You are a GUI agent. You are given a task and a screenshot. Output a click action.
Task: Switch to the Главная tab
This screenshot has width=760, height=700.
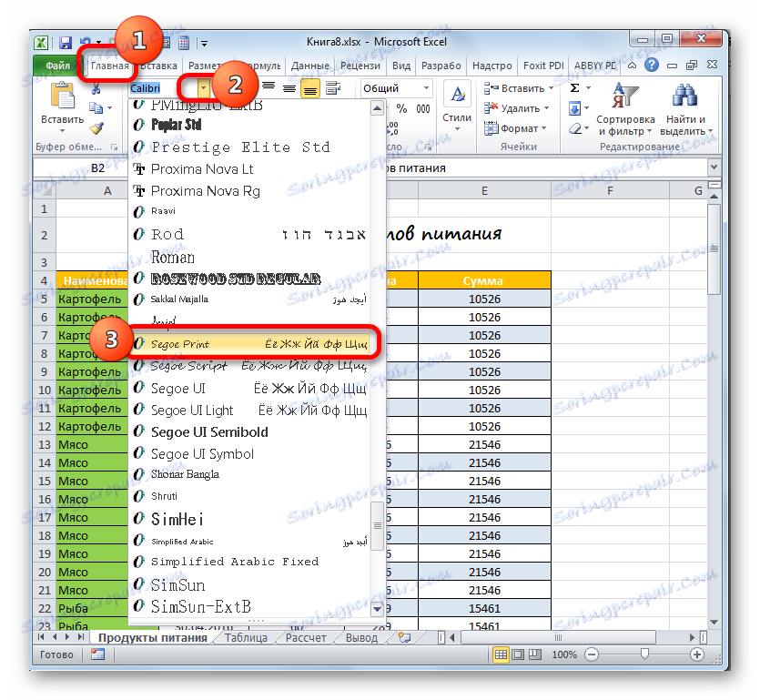(109, 66)
